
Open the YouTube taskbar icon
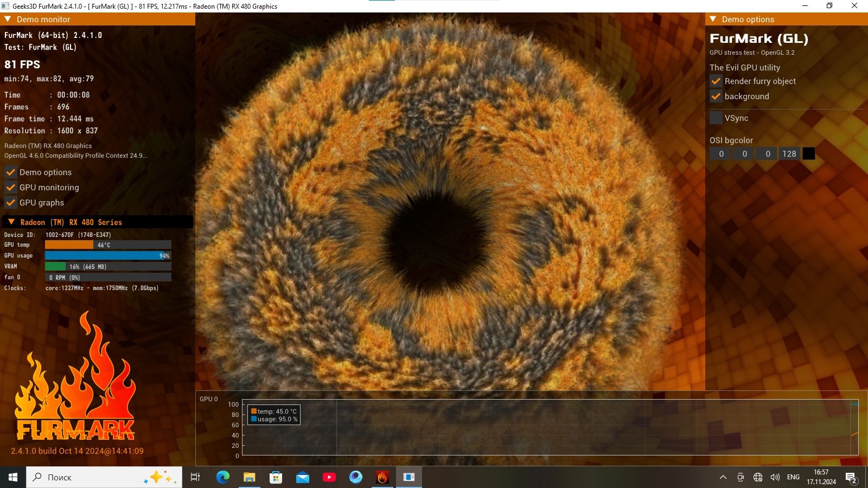pos(329,477)
